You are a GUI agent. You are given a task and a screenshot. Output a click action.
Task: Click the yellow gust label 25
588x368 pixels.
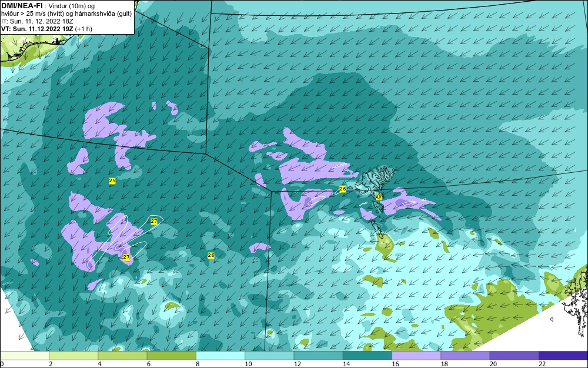(112, 180)
